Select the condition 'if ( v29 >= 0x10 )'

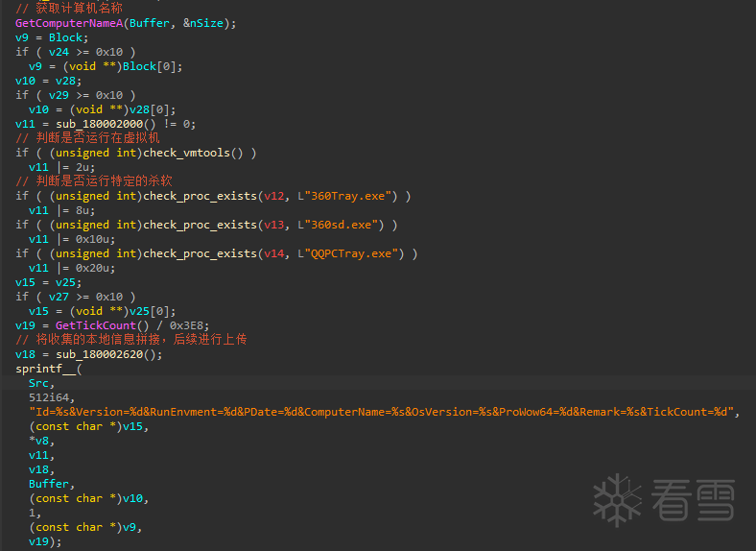75,95
